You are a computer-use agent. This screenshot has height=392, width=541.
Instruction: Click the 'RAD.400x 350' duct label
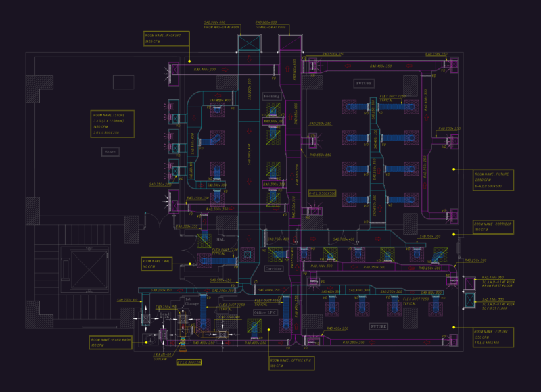tap(381, 66)
